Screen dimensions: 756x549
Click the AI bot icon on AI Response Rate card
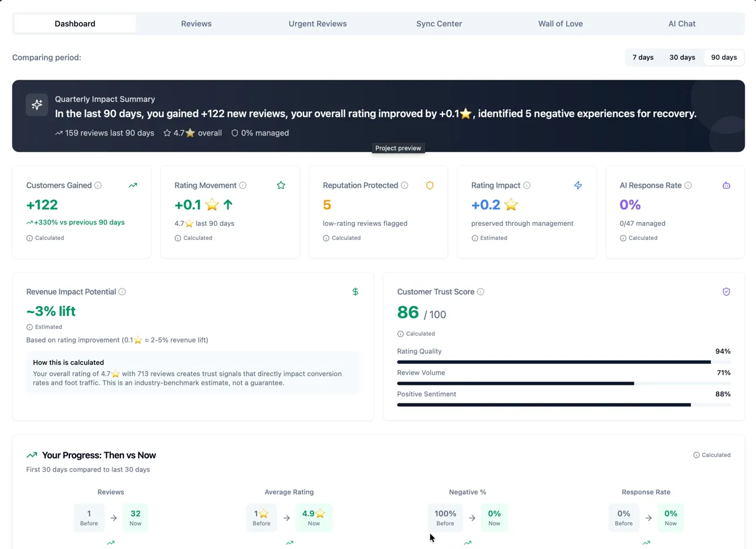727,185
